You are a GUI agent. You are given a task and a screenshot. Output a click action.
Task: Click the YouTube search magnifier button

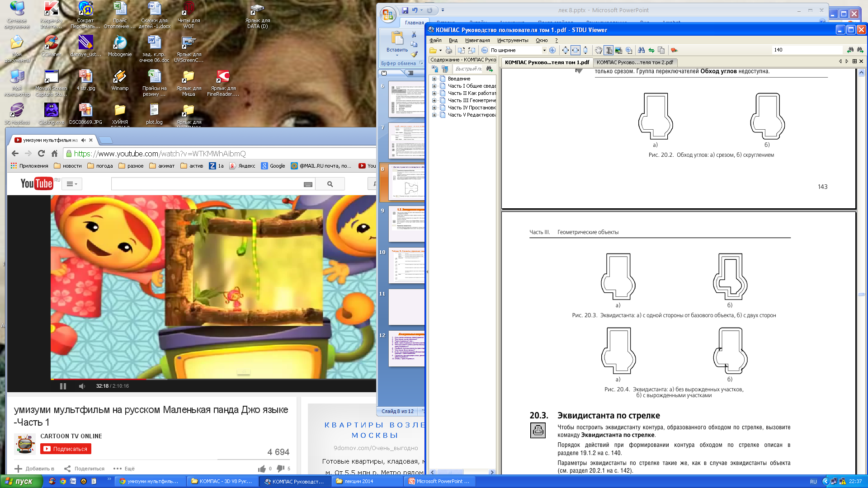click(x=330, y=184)
